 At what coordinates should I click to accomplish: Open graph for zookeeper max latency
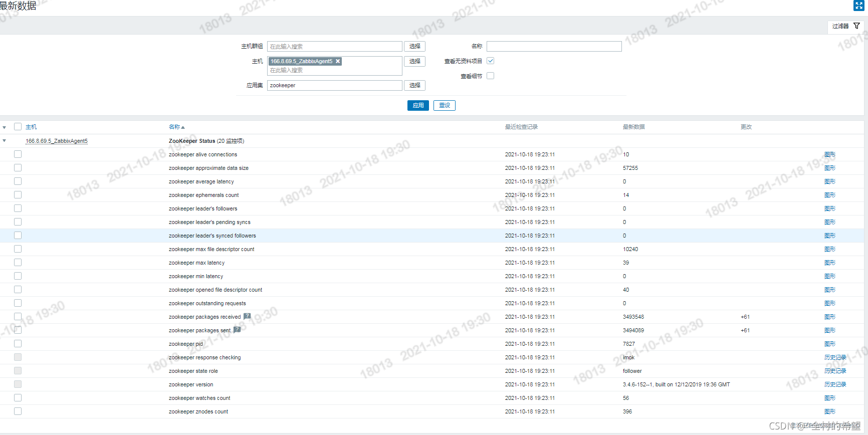830,263
